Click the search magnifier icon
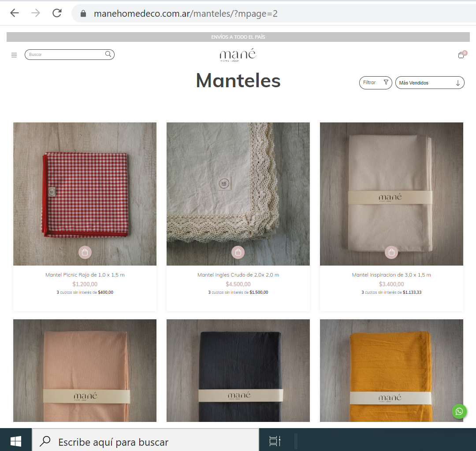Image resolution: width=476 pixels, height=451 pixels. 108,54
